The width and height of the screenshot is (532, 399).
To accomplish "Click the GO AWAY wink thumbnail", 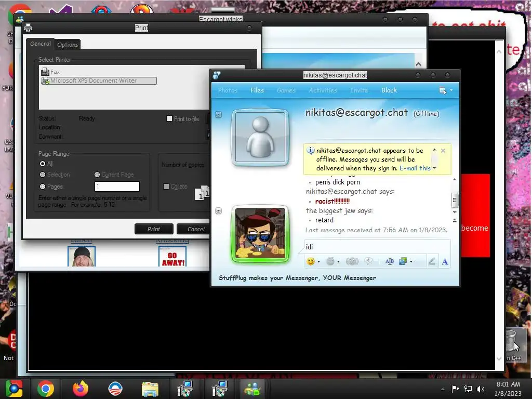I will (x=172, y=257).
